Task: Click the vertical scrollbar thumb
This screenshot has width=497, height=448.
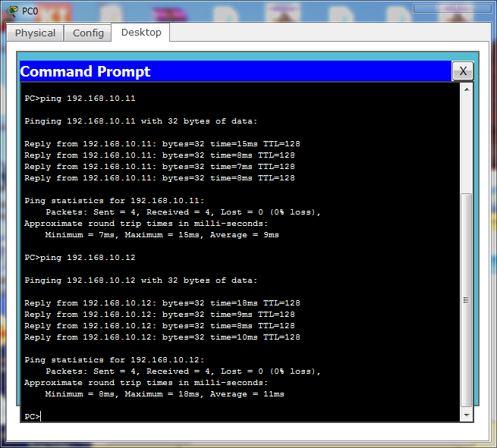Action: point(466,300)
